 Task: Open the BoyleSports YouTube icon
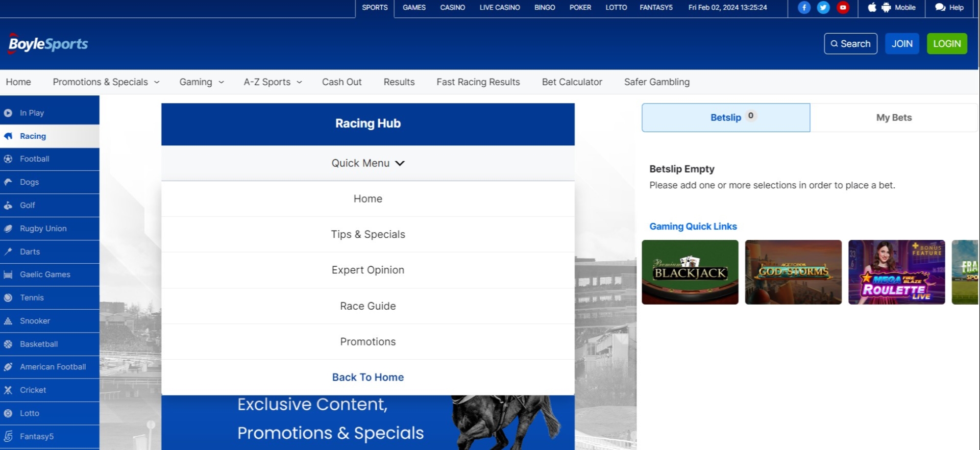843,8
